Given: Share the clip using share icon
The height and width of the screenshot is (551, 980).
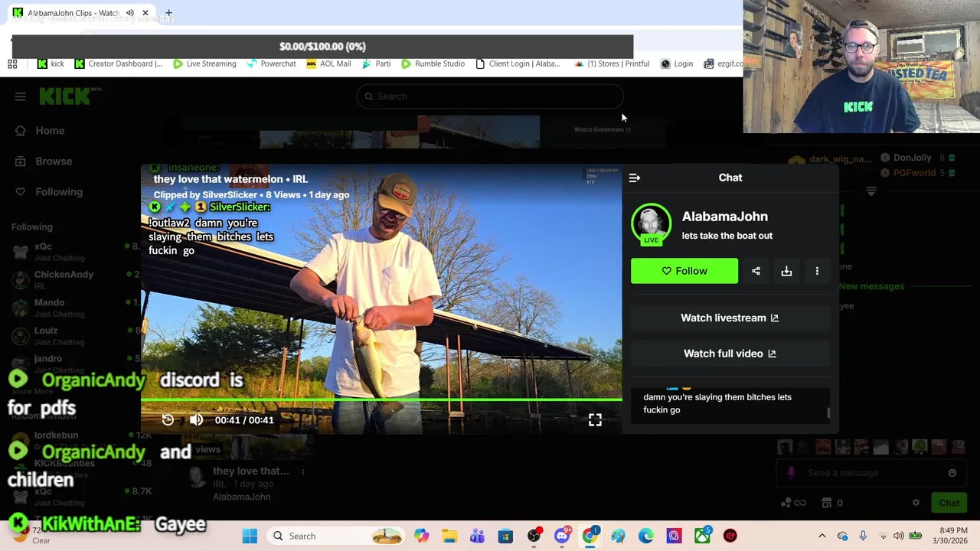Looking at the screenshot, I should pyautogui.click(x=756, y=271).
